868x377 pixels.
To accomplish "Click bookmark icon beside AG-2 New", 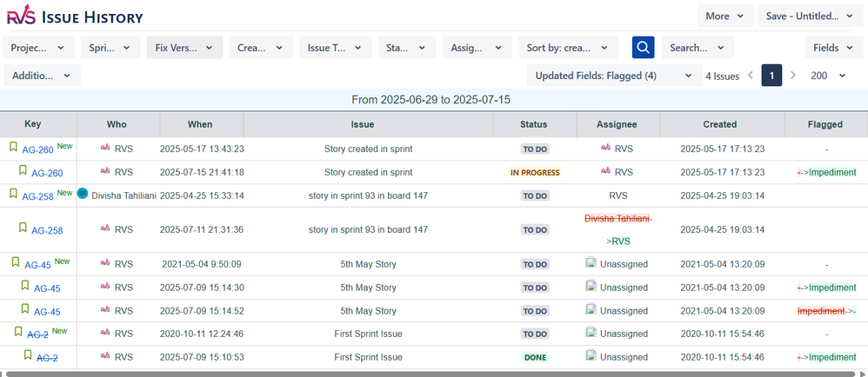I will click(18, 332).
